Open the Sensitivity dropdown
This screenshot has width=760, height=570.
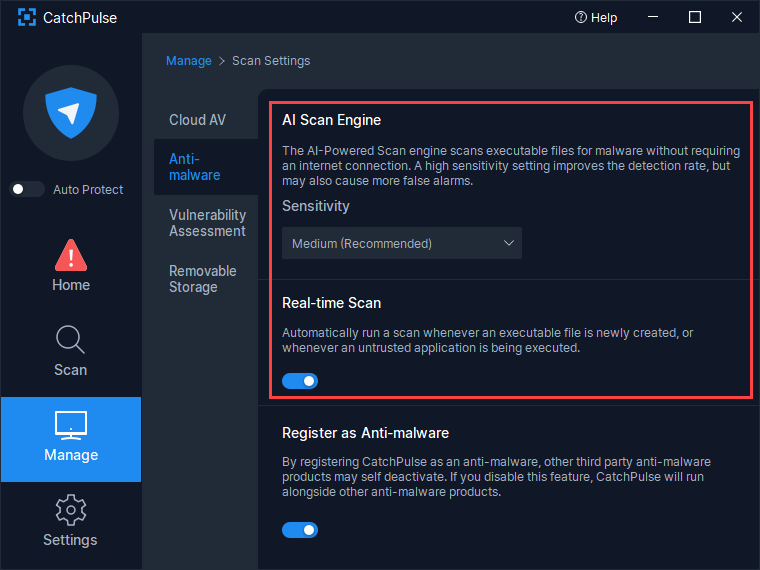click(402, 243)
